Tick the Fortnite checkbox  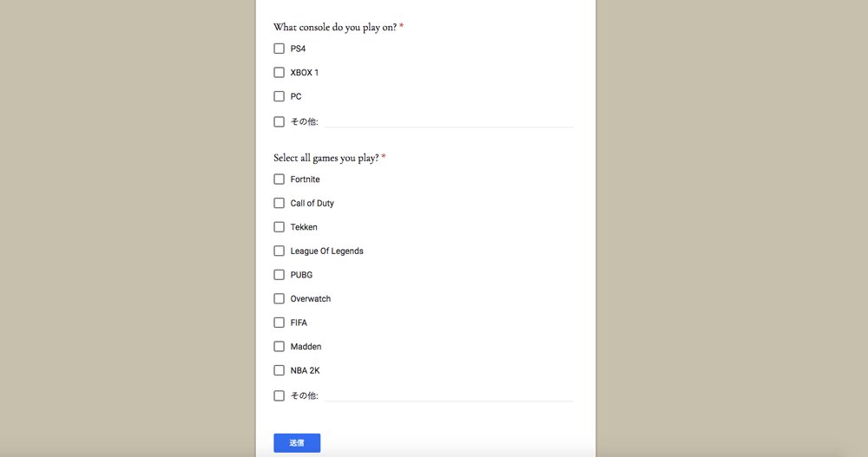tap(279, 180)
